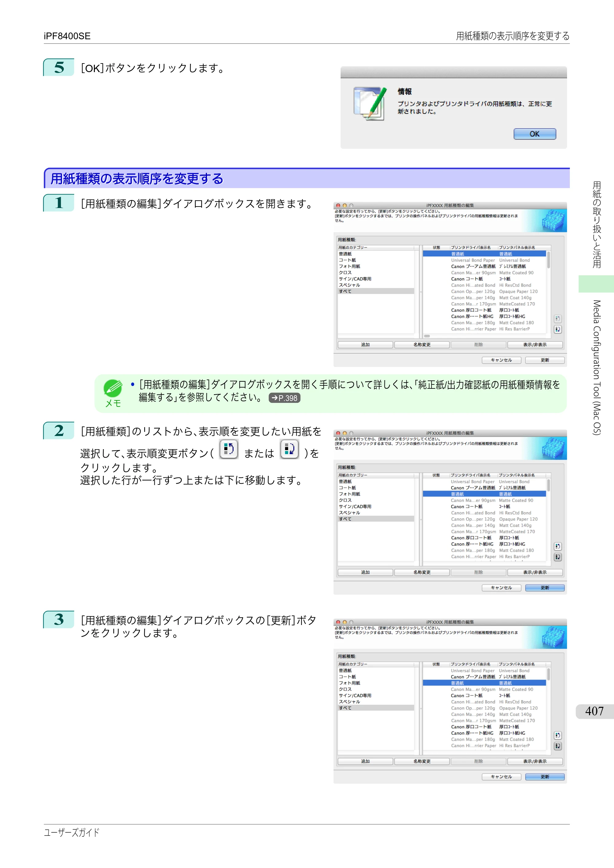The image size is (614, 868).
Task: Click キャンセル in step 1 dialog
Action: click(501, 360)
